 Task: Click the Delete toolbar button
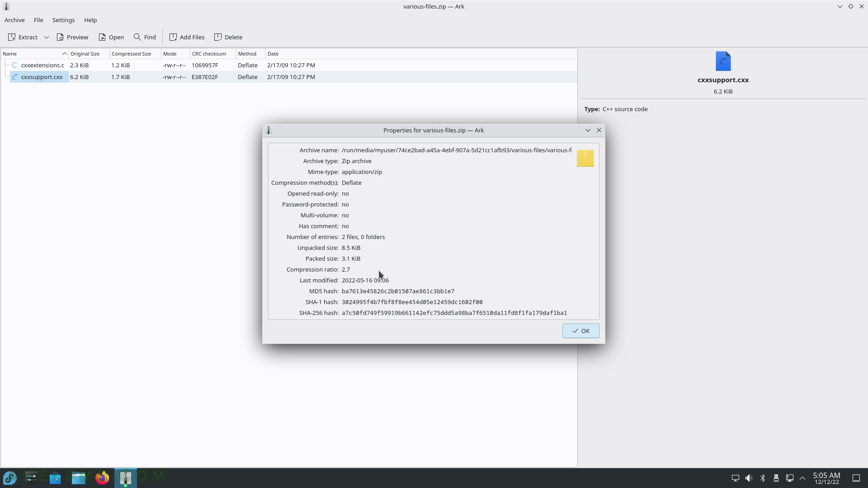coord(228,37)
